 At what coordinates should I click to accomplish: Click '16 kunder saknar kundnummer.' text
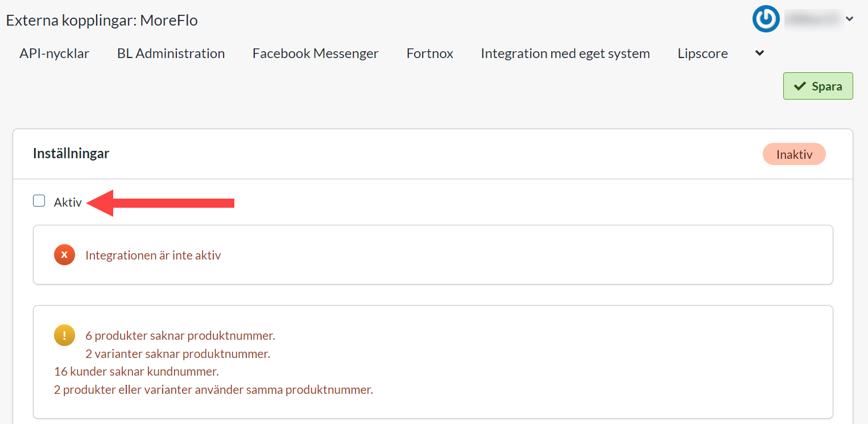coord(137,372)
